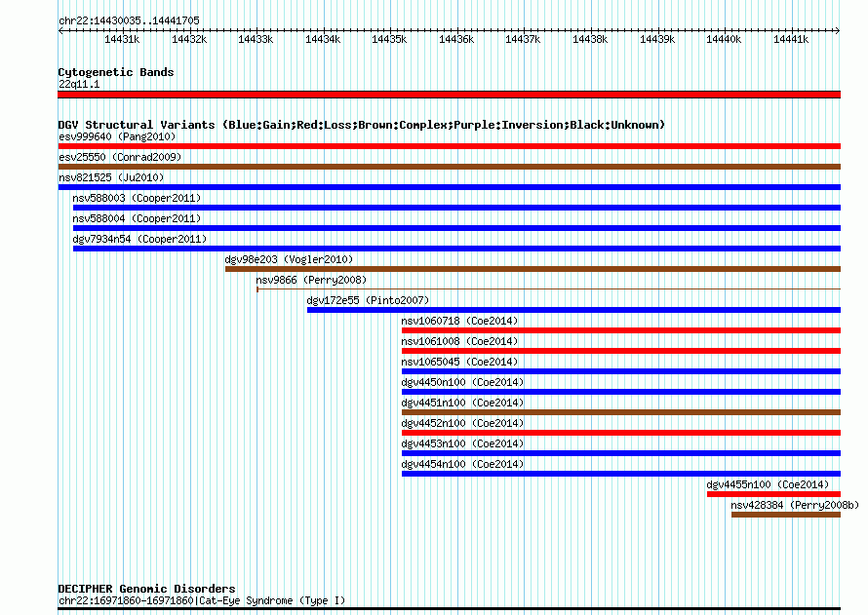This screenshot has height=615, width=868.
Task: Click the DECIPHER Genomic Disorders title
Action: (146, 589)
